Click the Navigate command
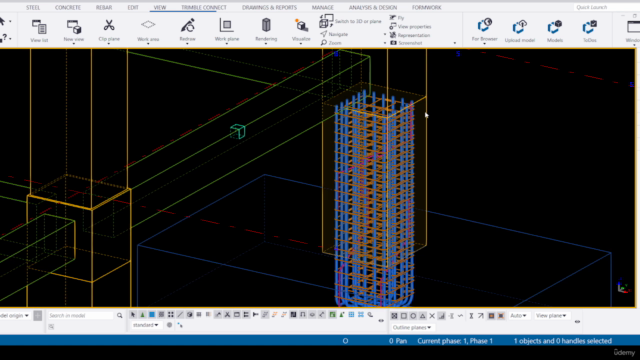Image resolution: width=640 pixels, height=360 pixels. [334, 34]
